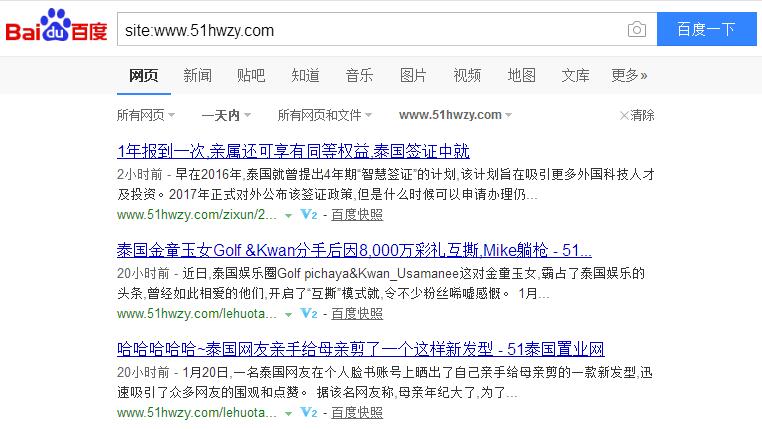
Task: Open the 一天内 time filter dropdown
Action: click(226, 115)
